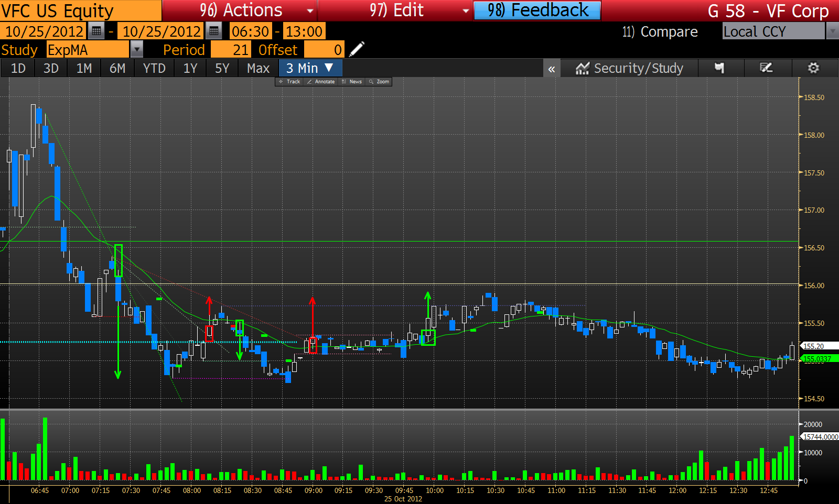The width and height of the screenshot is (839, 504).
Task: Open the end date calendar picker
Action: tap(214, 31)
